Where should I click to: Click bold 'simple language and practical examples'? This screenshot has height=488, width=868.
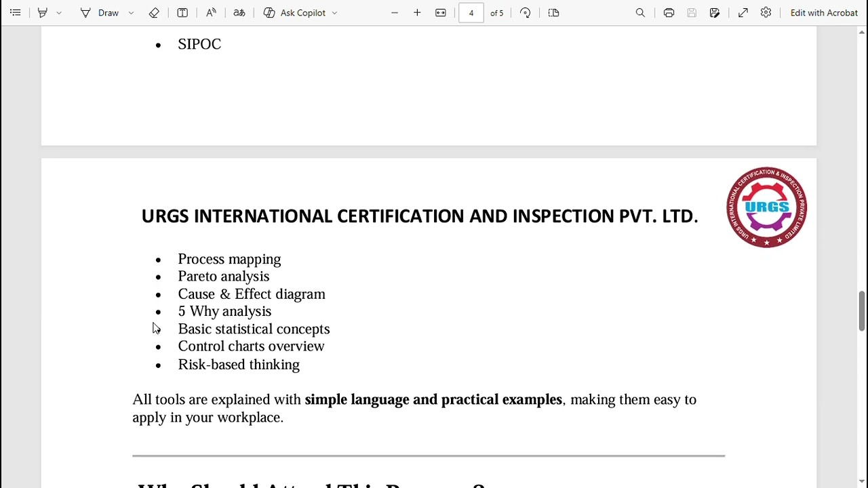[x=433, y=399]
